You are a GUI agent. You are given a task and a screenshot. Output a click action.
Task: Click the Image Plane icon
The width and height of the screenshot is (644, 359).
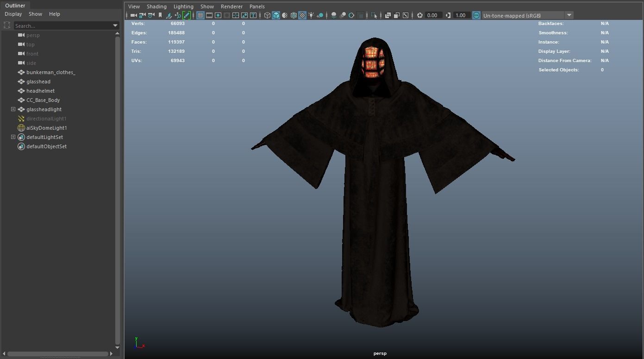point(169,15)
